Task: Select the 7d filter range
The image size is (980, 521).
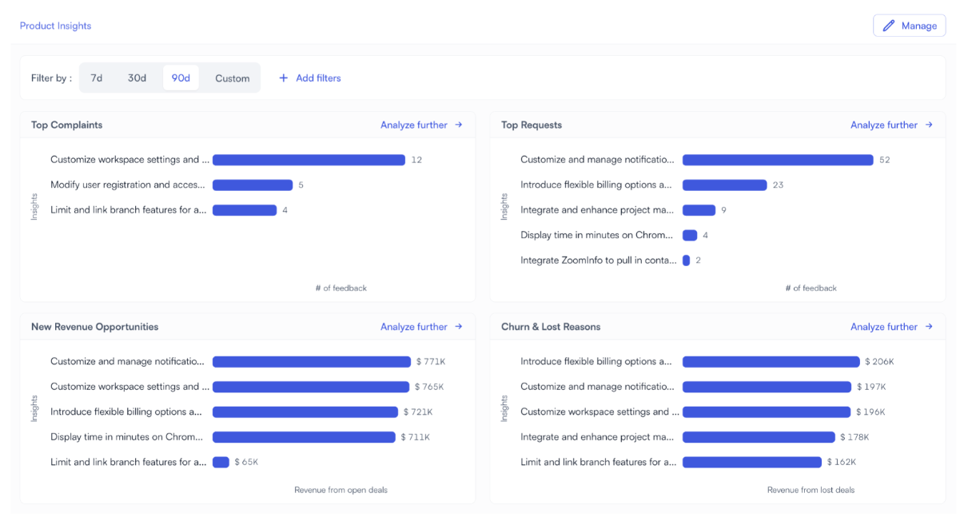Action: [x=97, y=78]
